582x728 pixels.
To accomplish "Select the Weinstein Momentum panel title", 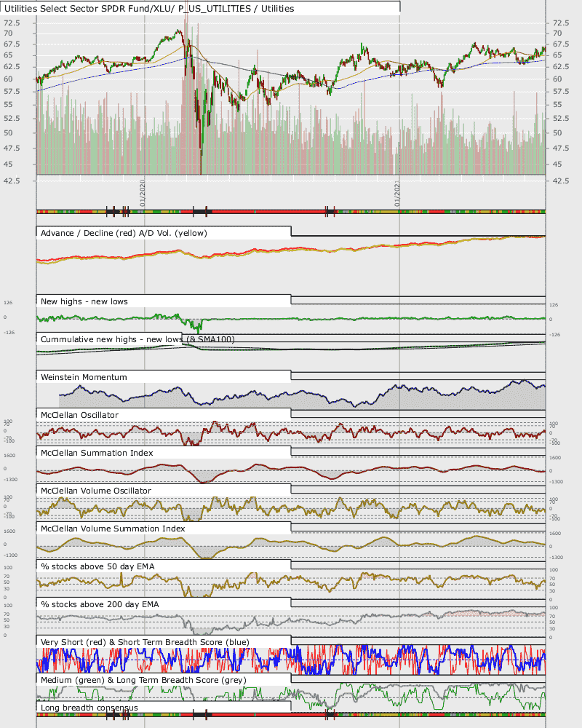I will coord(84,377).
